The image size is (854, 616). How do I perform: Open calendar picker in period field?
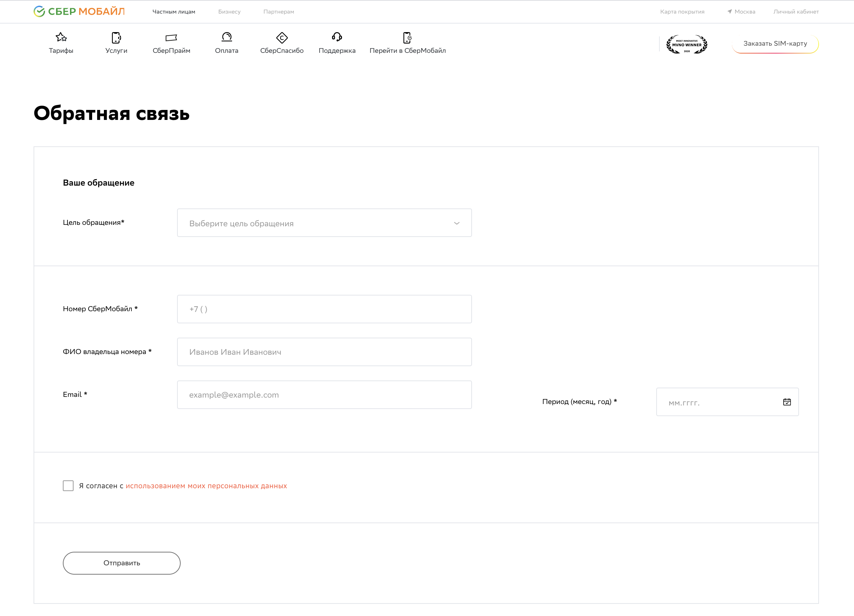click(x=787, y=402)
